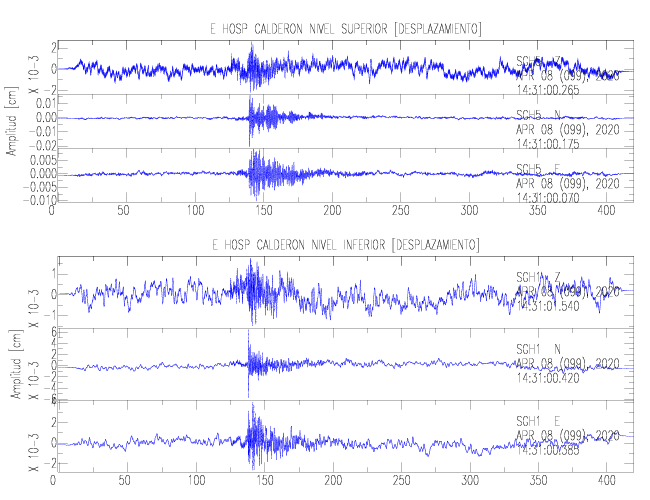The image size is (650, 500).
Task: Click 'APR 08 (099), 2020' under SCH1 N
Action: [568, 364]
